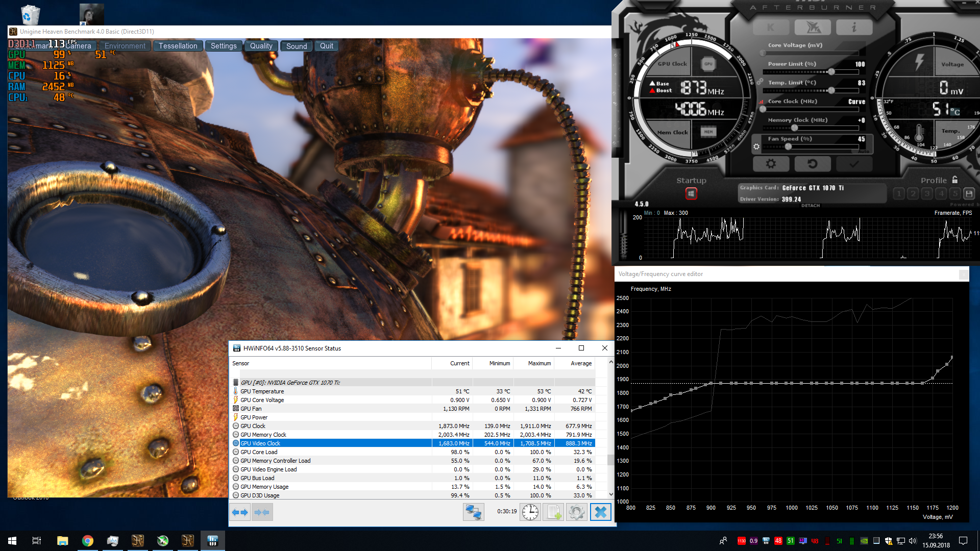Open the Tessellation menu in Heaven

coord(178,45)
